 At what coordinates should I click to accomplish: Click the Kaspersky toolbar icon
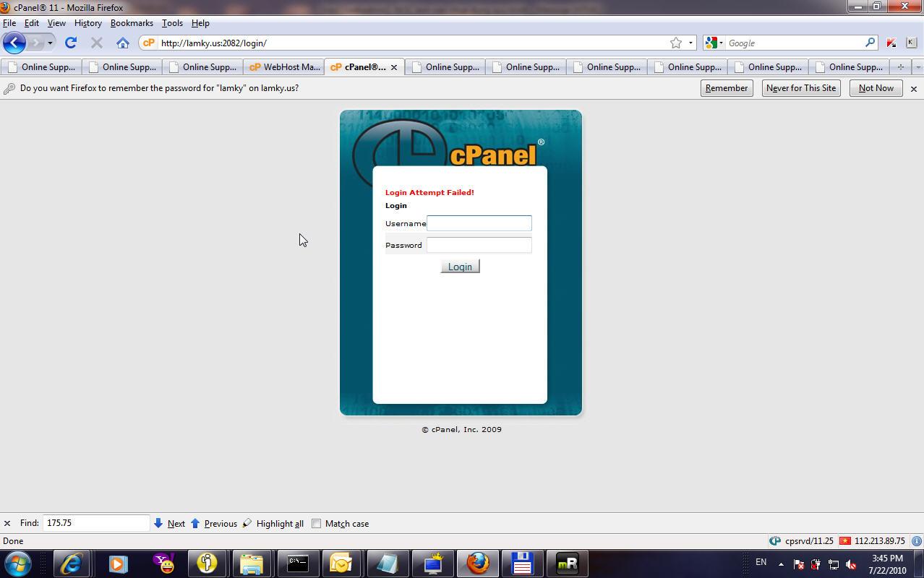891,43
